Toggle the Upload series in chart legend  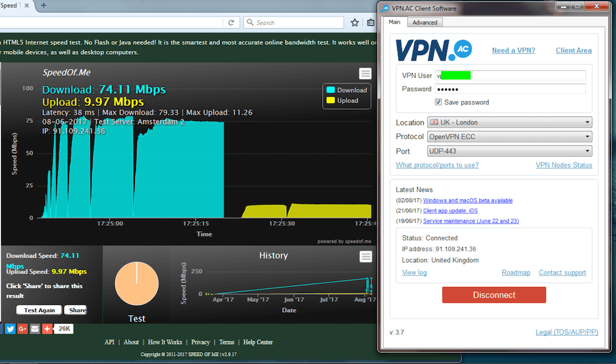point(342,101)
